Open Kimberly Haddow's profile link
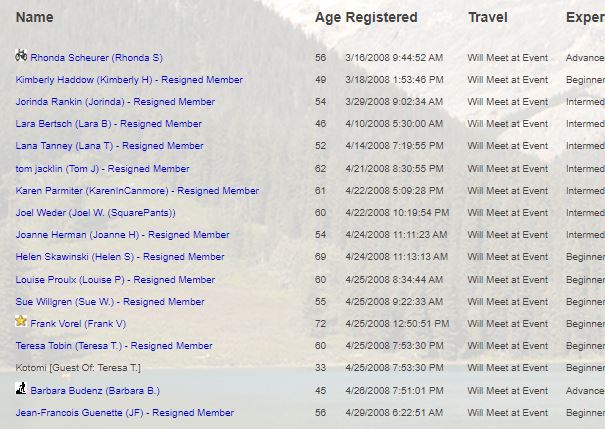 (x=129, y=80)
